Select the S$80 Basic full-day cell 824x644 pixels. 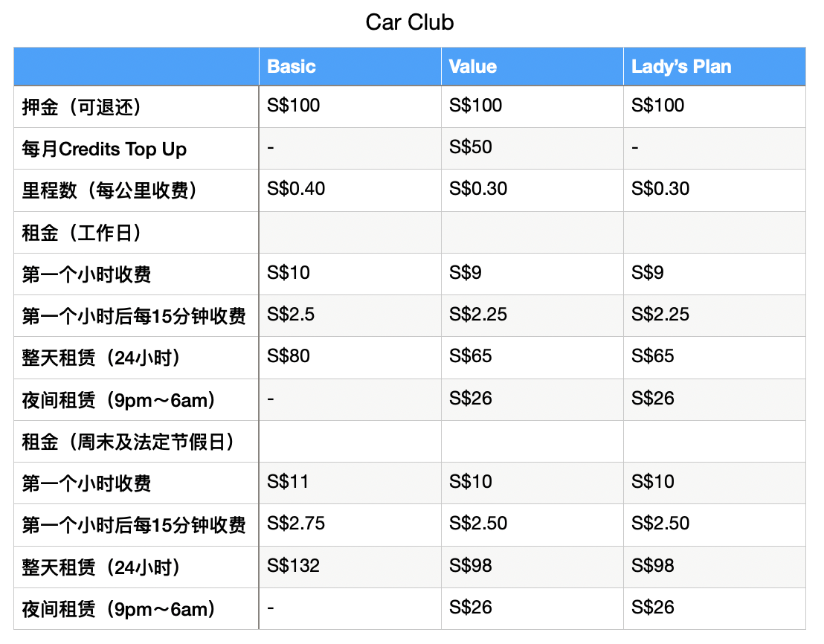[289, 356]
